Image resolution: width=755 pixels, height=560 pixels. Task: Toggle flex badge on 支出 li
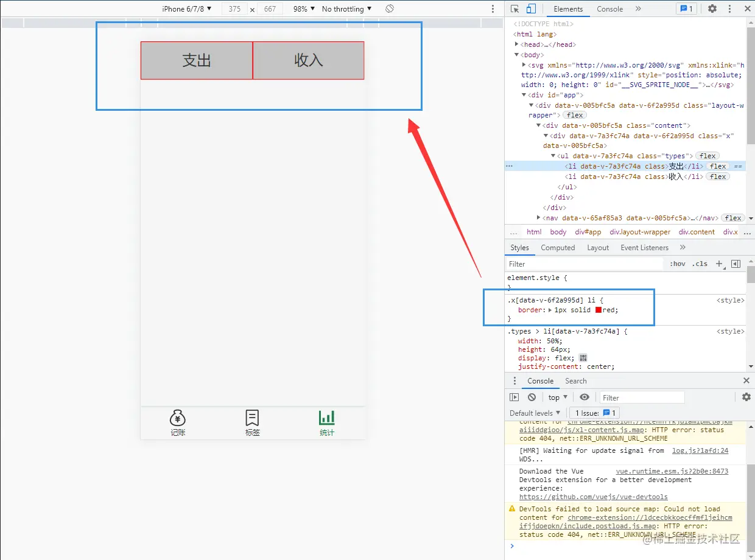point(718,166)
